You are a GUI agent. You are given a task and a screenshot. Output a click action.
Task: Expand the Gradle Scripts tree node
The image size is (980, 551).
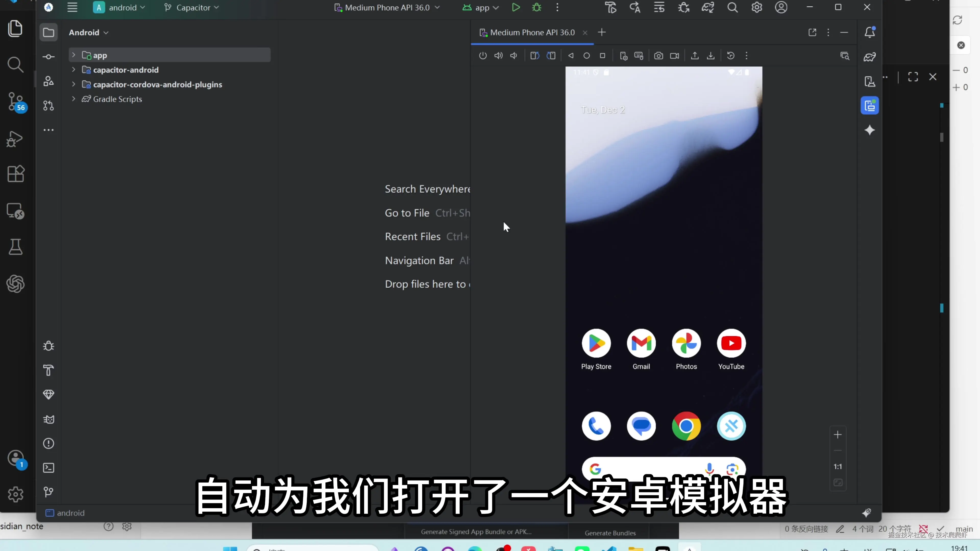(73, 99)
